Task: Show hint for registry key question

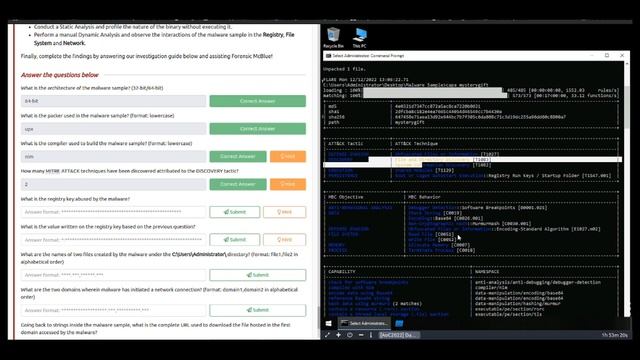Action: [284, 212]
